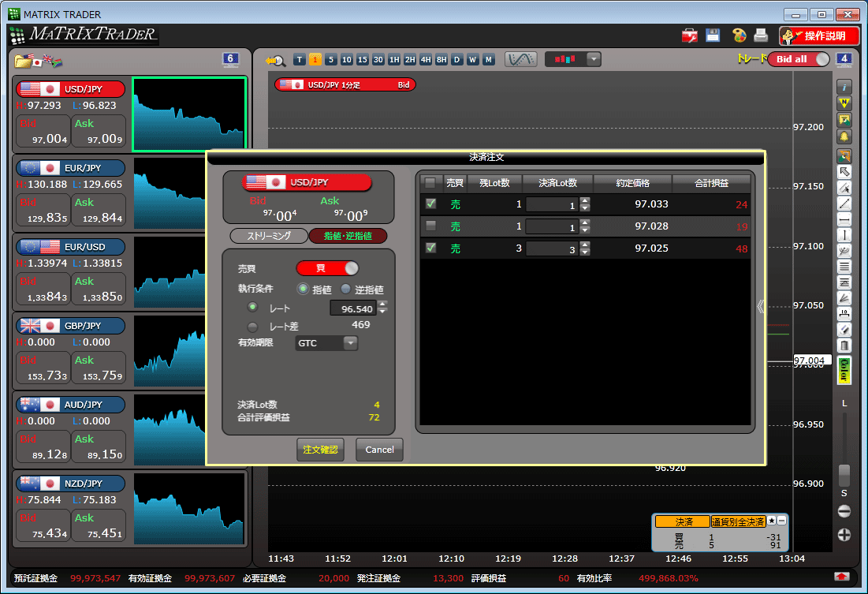This screenshot has height=594, width=868.
Task: Click the info 'i' icon on chart toolbar
Action: 844,87
